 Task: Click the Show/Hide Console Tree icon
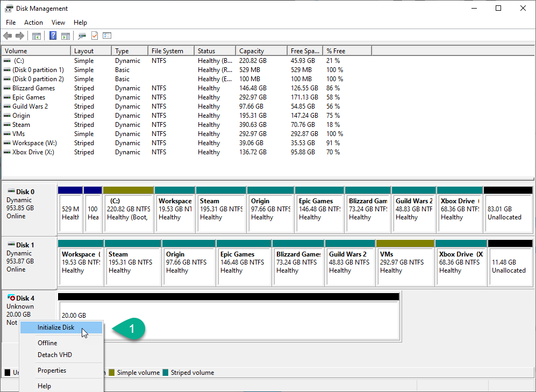(37, 36)
